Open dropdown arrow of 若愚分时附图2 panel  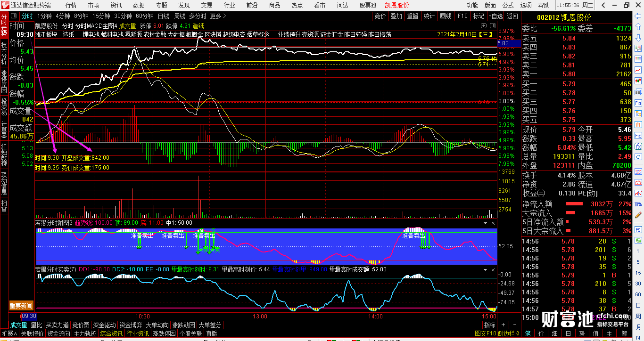(x=485, y=223)
